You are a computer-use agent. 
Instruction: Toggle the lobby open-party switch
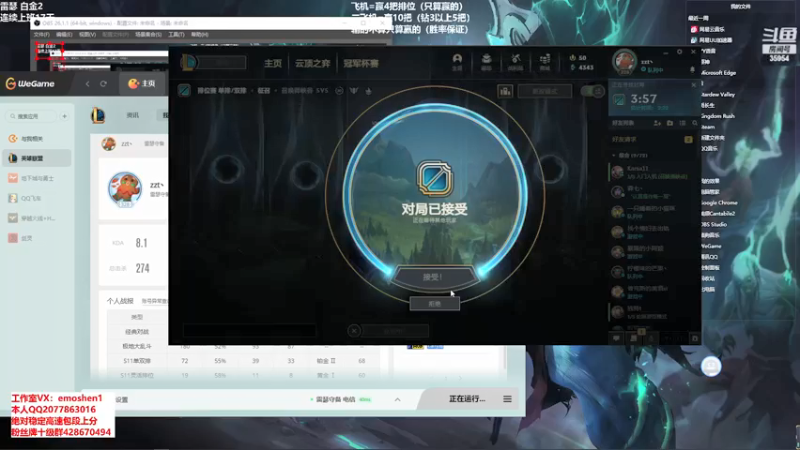pos(593,91)
